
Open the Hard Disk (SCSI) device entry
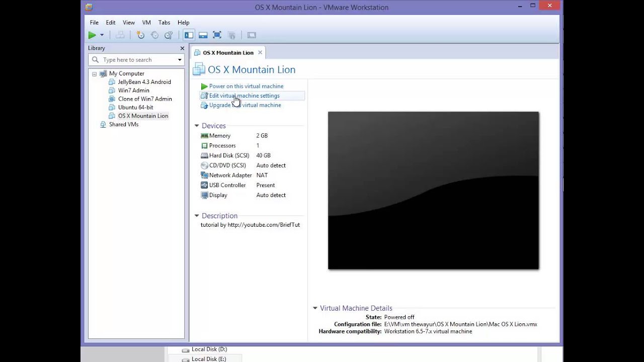tap(229, 156)
